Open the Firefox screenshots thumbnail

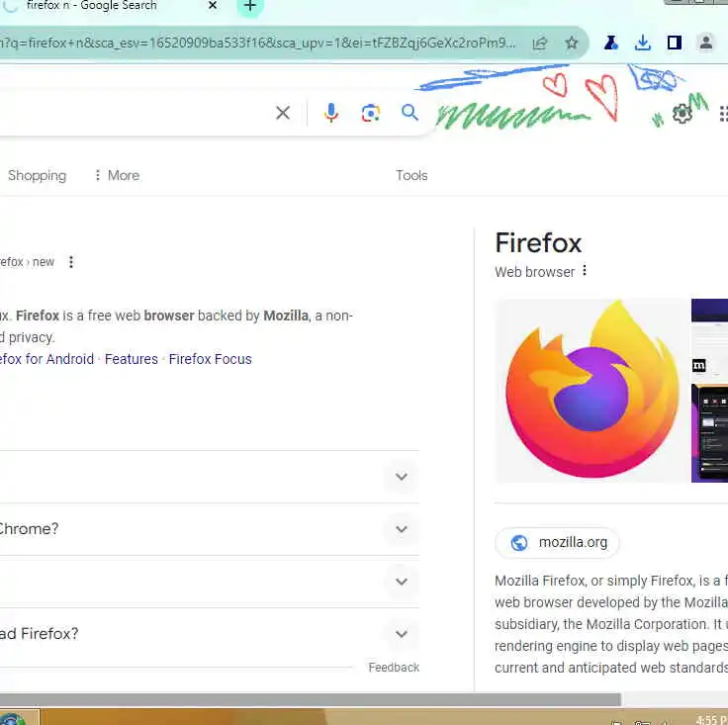[709, 391]
